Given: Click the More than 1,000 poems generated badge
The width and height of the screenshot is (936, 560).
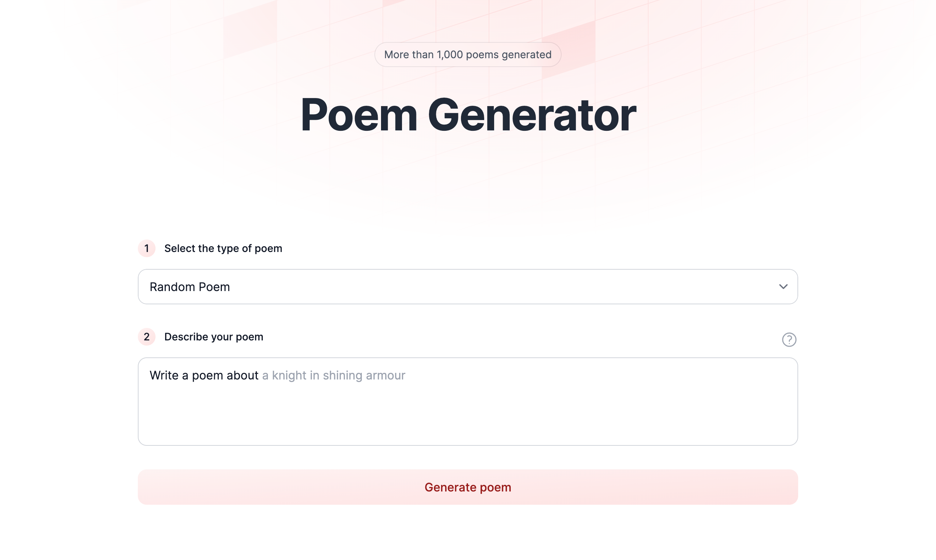Looking at the screenshot, I should (x=468, y=54).
